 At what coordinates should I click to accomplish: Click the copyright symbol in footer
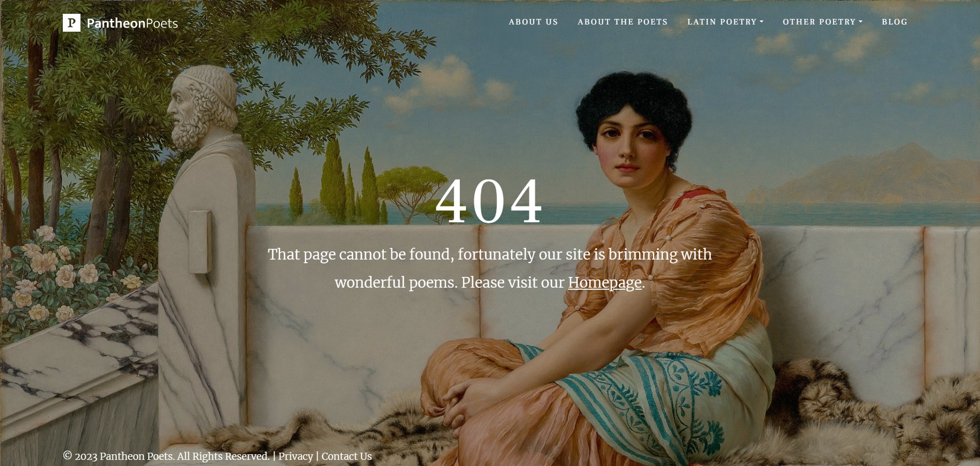67,455
